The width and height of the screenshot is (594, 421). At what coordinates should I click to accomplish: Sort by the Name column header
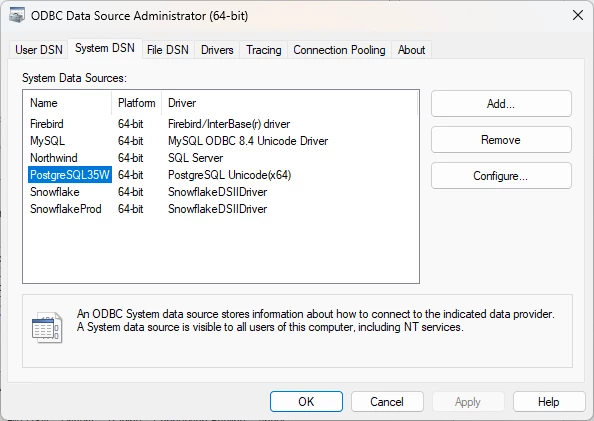[67, 103]
